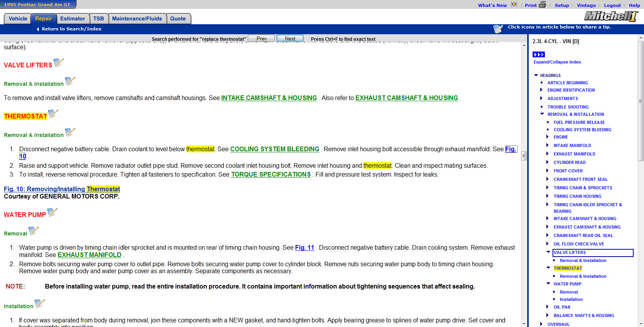Share a tip for the VALVE LIFTERS heading
The width and height of the screenshot is (644, 327).
[x=58, y=63]
